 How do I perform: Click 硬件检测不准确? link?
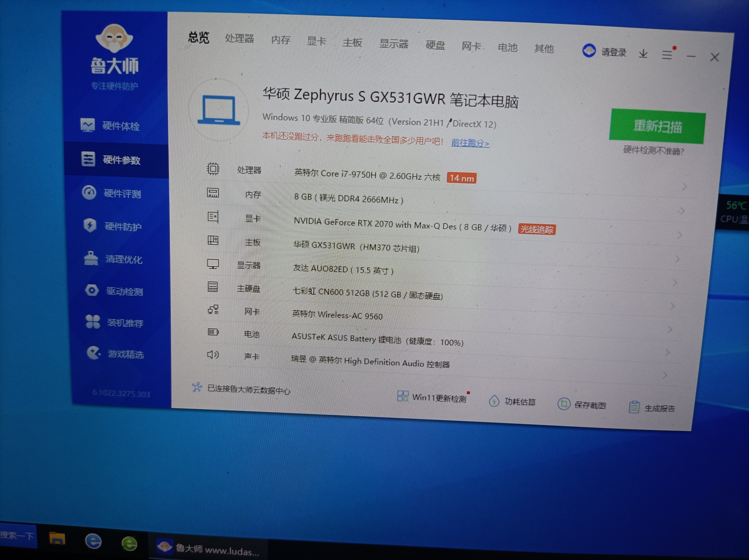click(x=654, y=150)
